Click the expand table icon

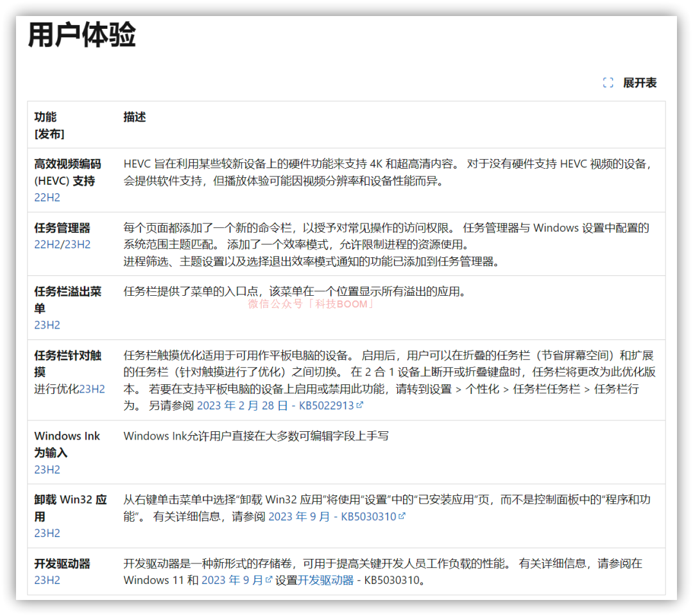pos(608,83)
